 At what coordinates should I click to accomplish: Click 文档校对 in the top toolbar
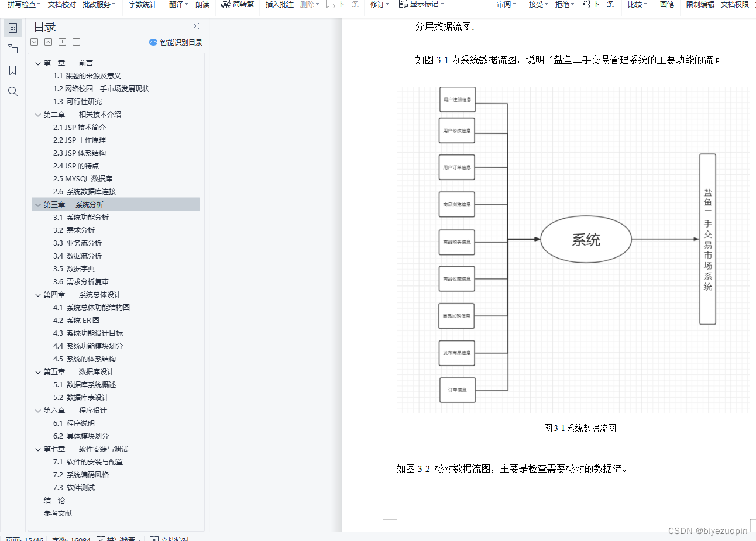tap(62, 4)
